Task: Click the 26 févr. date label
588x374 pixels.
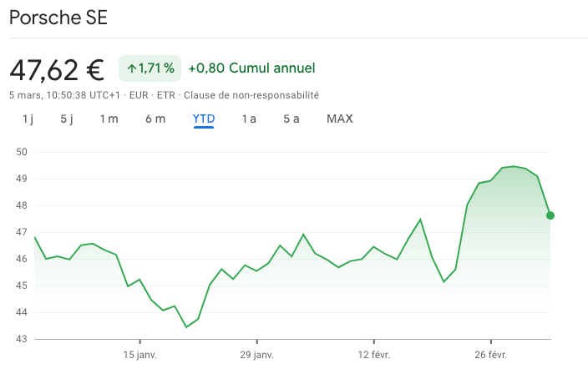Action: [x=490, y=355]
